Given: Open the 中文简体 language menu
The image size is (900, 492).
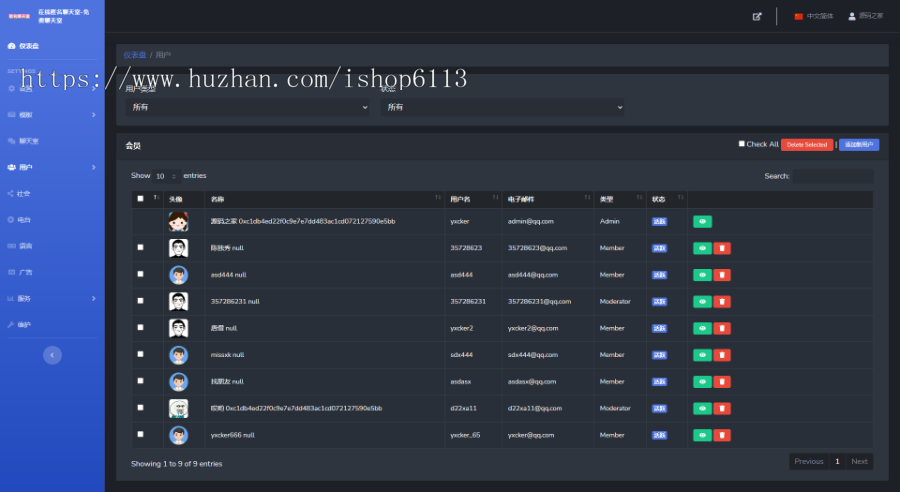Looking at the screenshot, I should pos(814,17).
